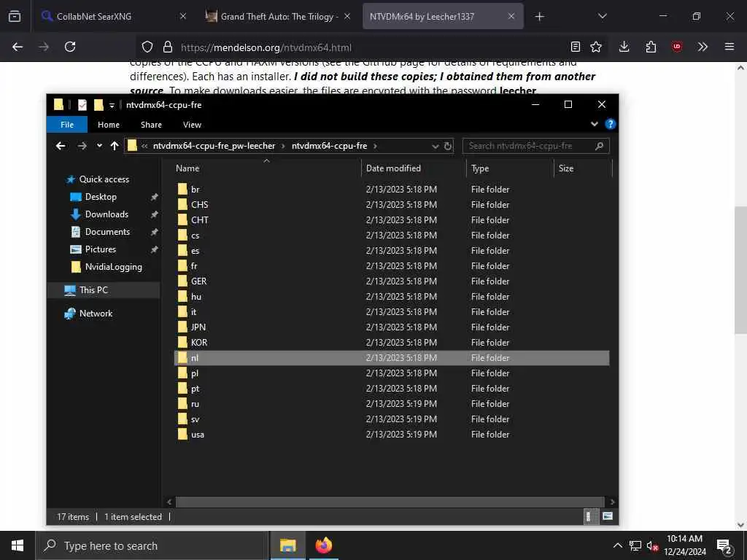Image resolution: width=747 pixels, height=560 pixels.
Task: Click the taskbar Type here to search box
Action: coord(152,545)
